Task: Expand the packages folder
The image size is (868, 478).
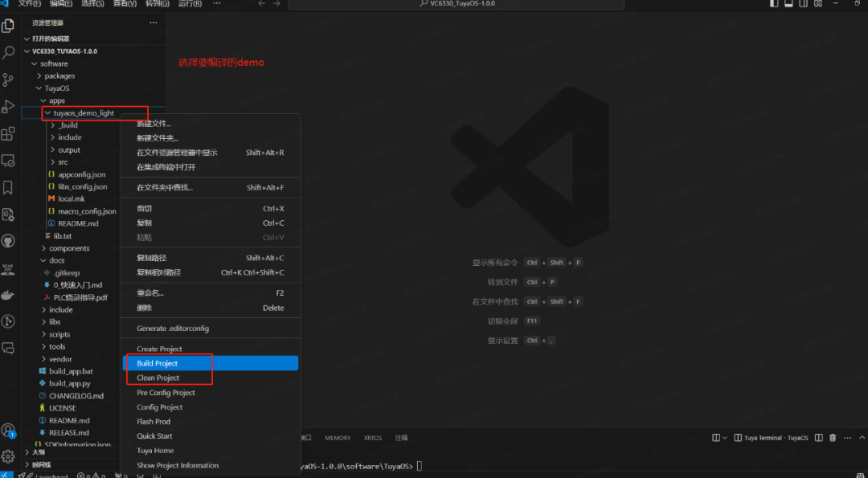Action: [59, 76]
